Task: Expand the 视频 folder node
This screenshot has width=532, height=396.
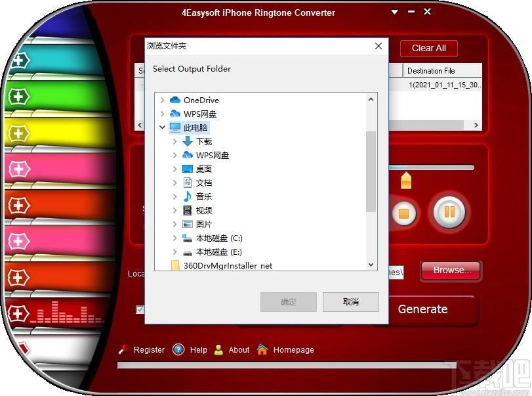Action: [174, 210]
